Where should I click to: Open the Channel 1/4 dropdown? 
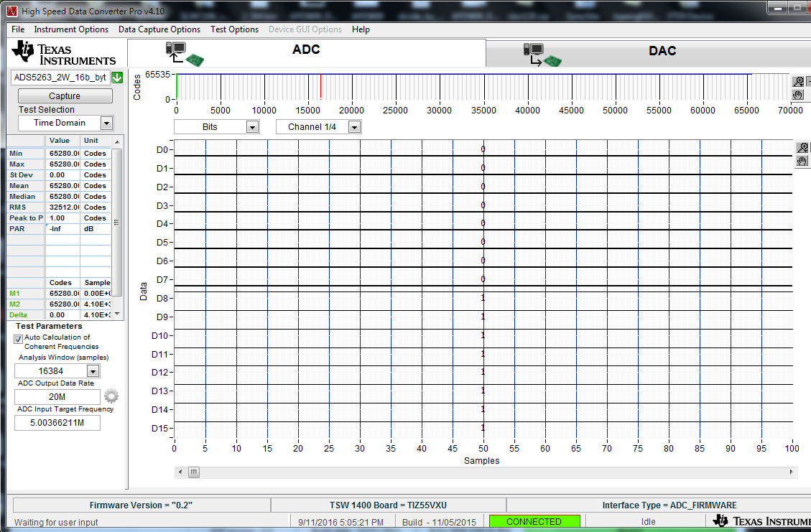[x=354, y=127]
